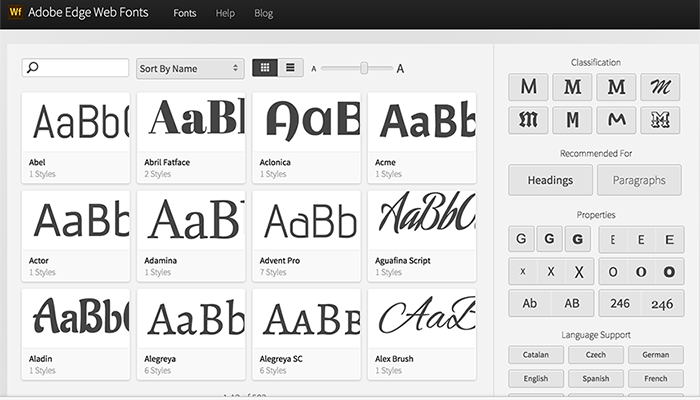The width and height of the screenshot is (700, 400).
Task: Toggle French language support
Action: (656, 379)
